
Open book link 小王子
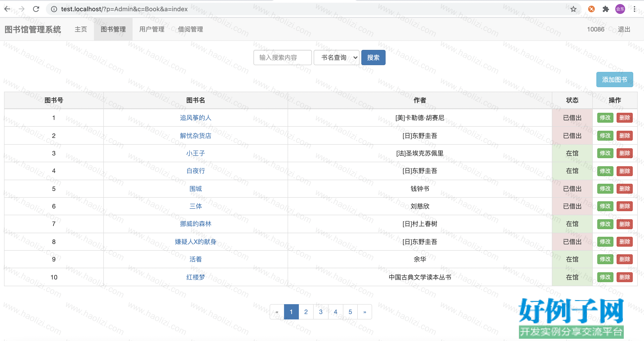[195, 153]
